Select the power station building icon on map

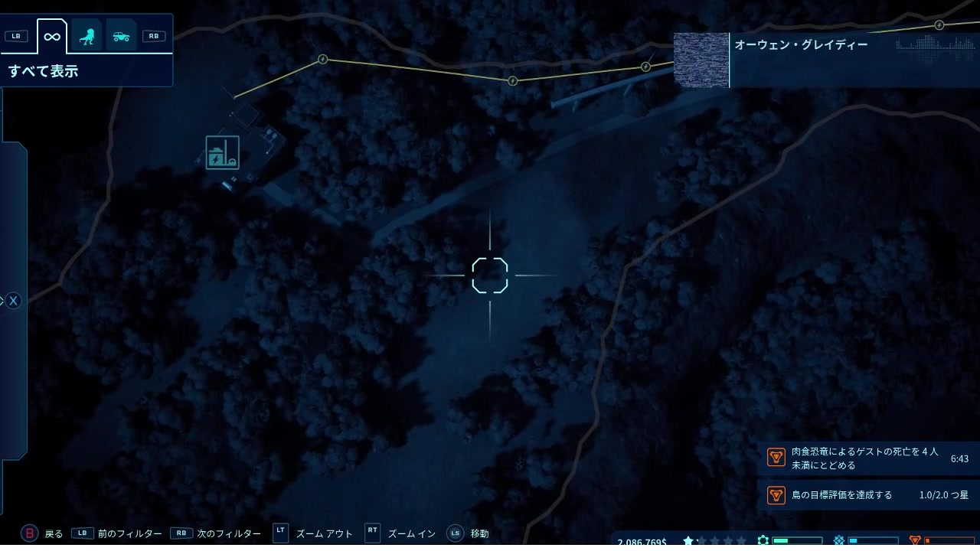click(222, 152)
